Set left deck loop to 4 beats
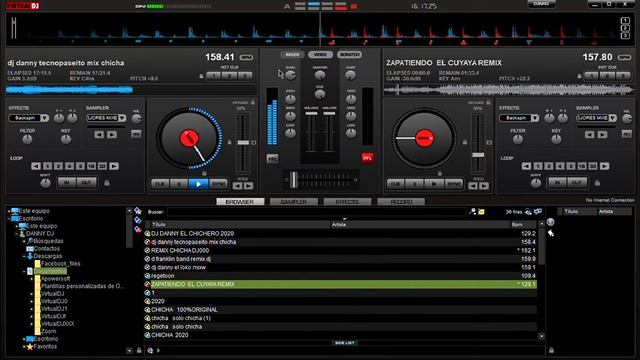Screen dimensions: 640x360 pyautogui.click(x=69, y=166)
